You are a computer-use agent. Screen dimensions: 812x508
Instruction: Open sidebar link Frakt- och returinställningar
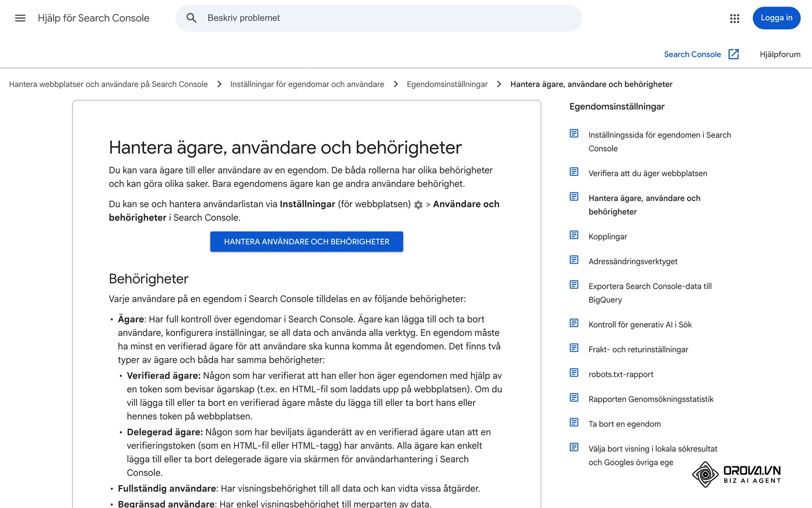pos(638,350)
